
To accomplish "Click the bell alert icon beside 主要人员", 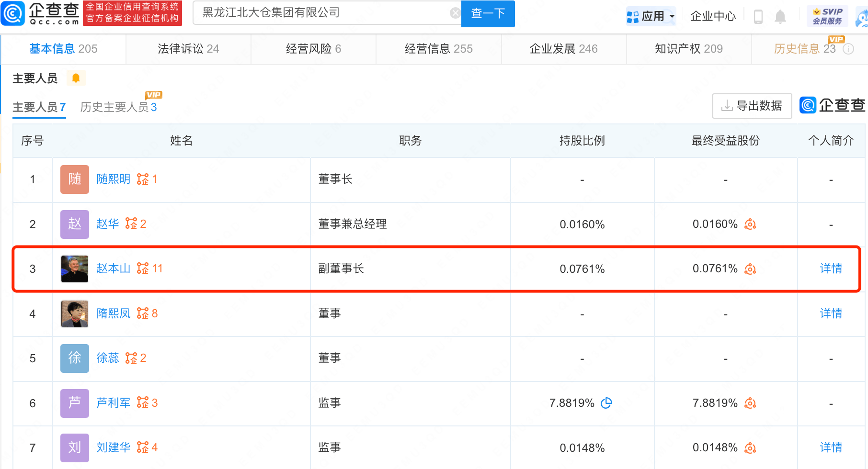I will (x=76, y=78).
